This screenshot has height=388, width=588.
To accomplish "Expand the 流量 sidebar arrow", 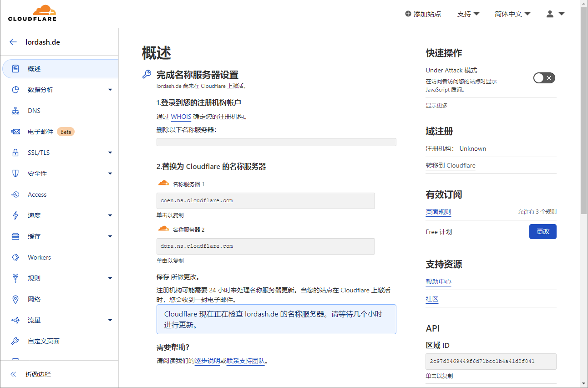I will (x=110, y=320).
